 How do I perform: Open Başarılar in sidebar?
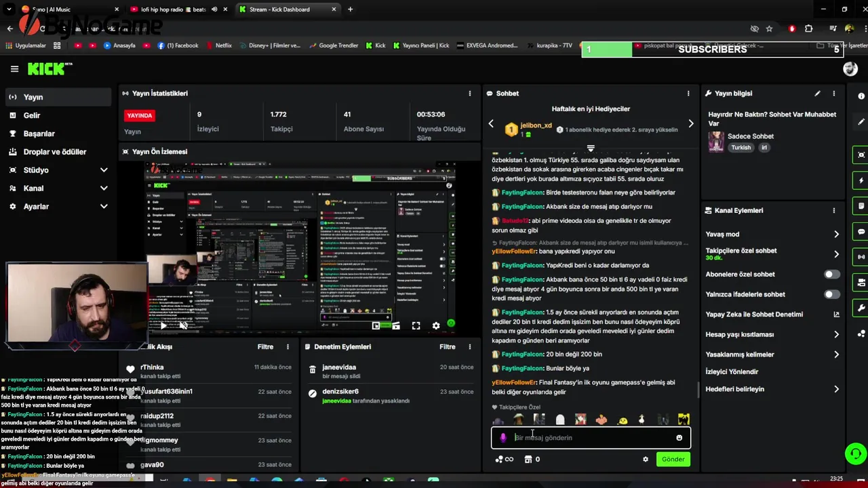[x=58, y=134]
